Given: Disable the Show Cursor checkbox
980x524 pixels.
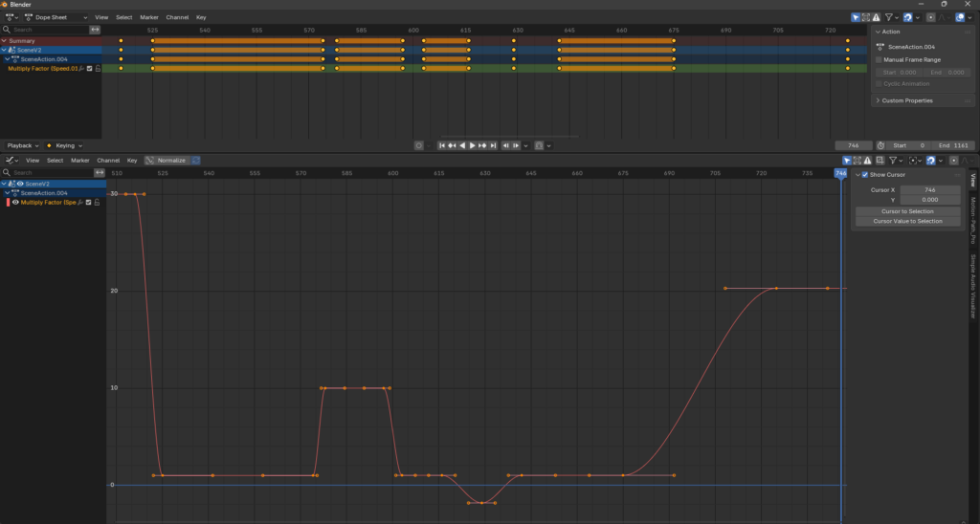Looking at the screenshot, I should 865,175.
